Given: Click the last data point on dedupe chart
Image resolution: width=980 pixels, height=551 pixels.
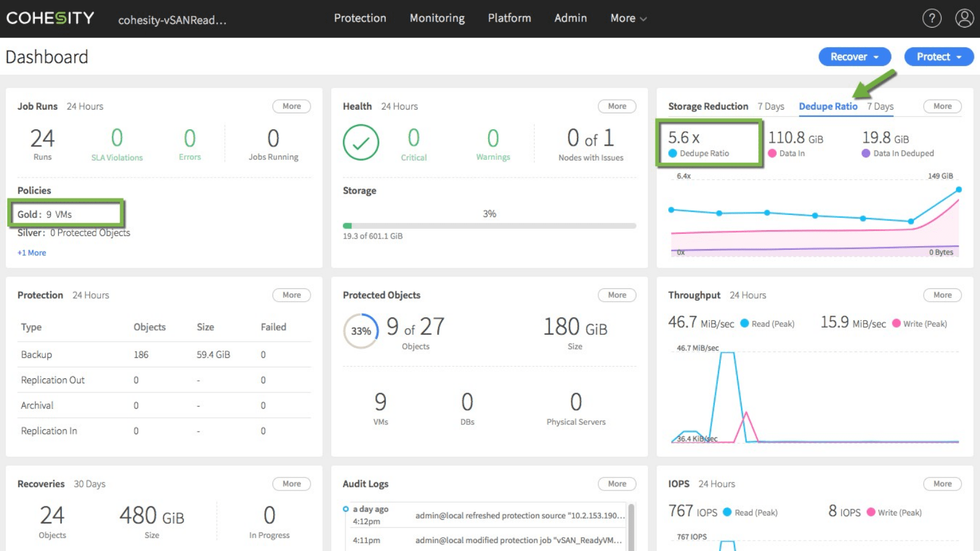Looking at the screenshot, I should click(959, 190).
